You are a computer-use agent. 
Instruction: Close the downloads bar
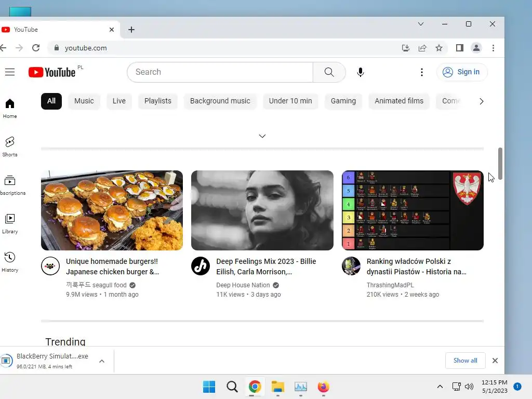point(495,361)
